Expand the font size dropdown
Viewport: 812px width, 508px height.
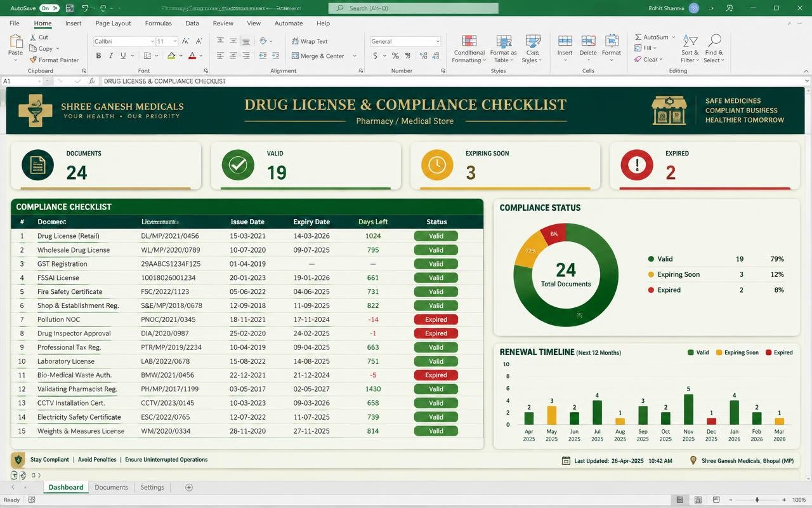pyautogui.click(x=175, y=41)
